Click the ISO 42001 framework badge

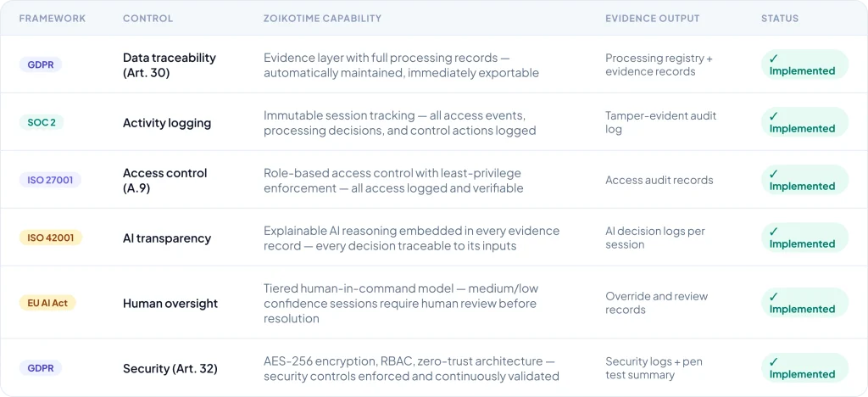point(50,238)
